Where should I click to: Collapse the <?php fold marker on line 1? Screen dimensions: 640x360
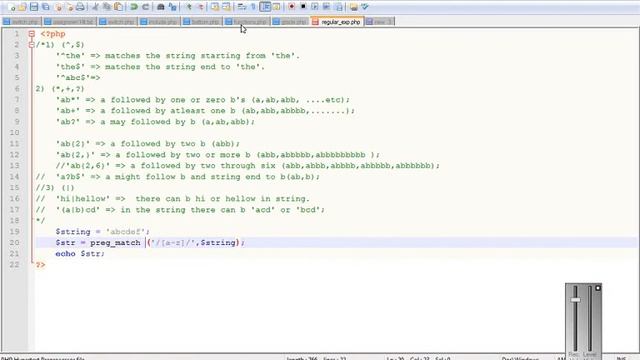(31, 34)
